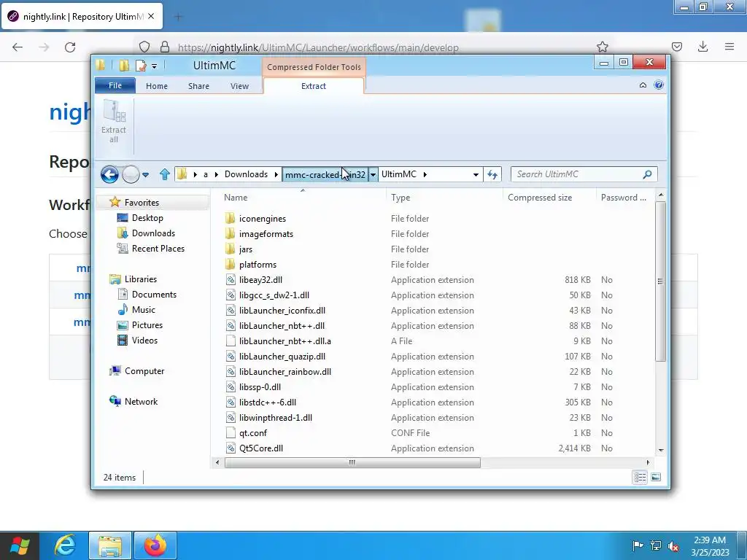Screen dimensions: 747x560
Task: Select libLauncher_nbt++.dll.a file row
Action: tap(433, 341)
